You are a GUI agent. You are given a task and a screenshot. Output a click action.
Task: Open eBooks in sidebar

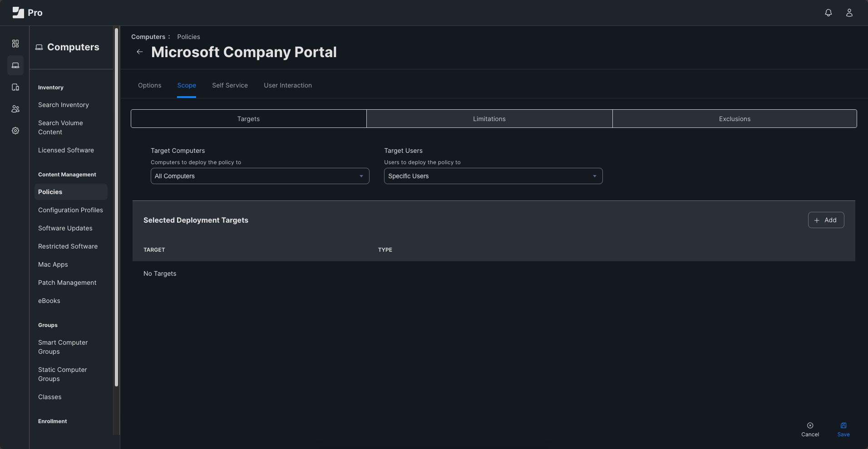[49, 301]
